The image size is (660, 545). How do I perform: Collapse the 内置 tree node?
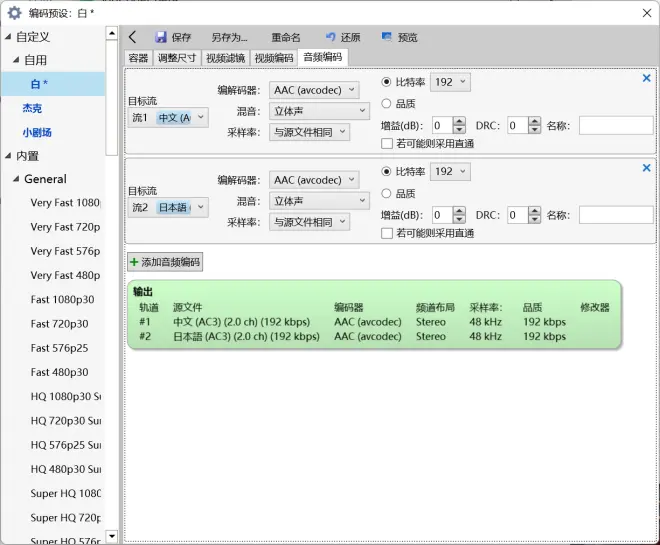[8, 156]
